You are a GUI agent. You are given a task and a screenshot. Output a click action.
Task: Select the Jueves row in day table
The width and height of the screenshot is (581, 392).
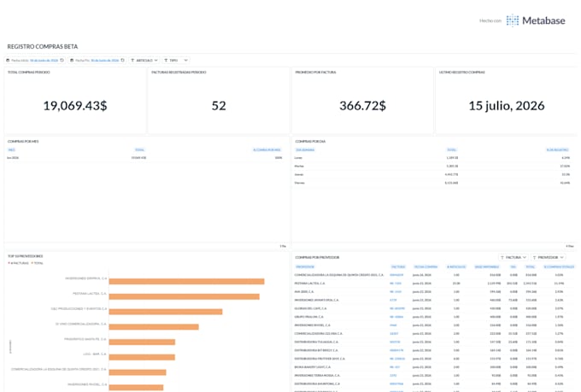pyautogui.click(x=432, y=174)
